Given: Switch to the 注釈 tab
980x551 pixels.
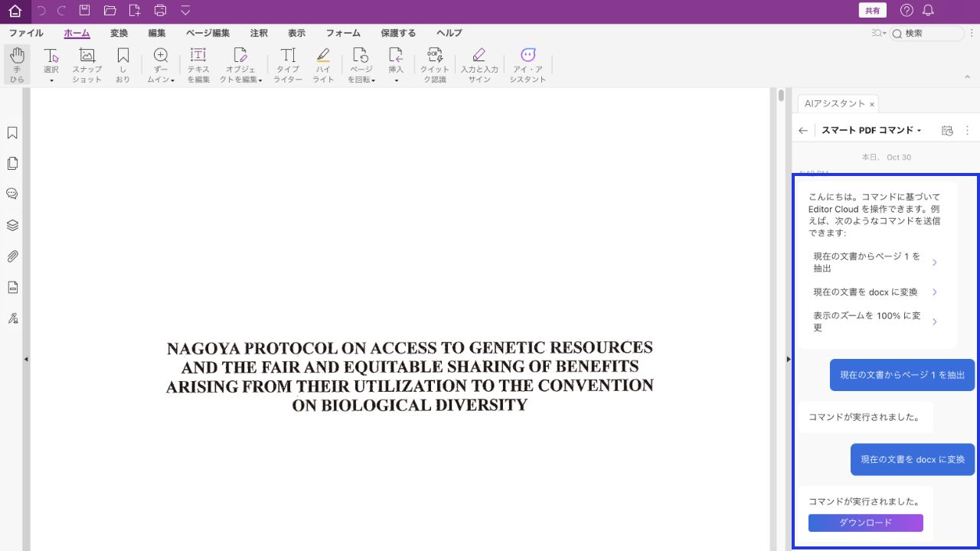Looking at the screenshot, I should pyautogui.click(x=259, y=33).
